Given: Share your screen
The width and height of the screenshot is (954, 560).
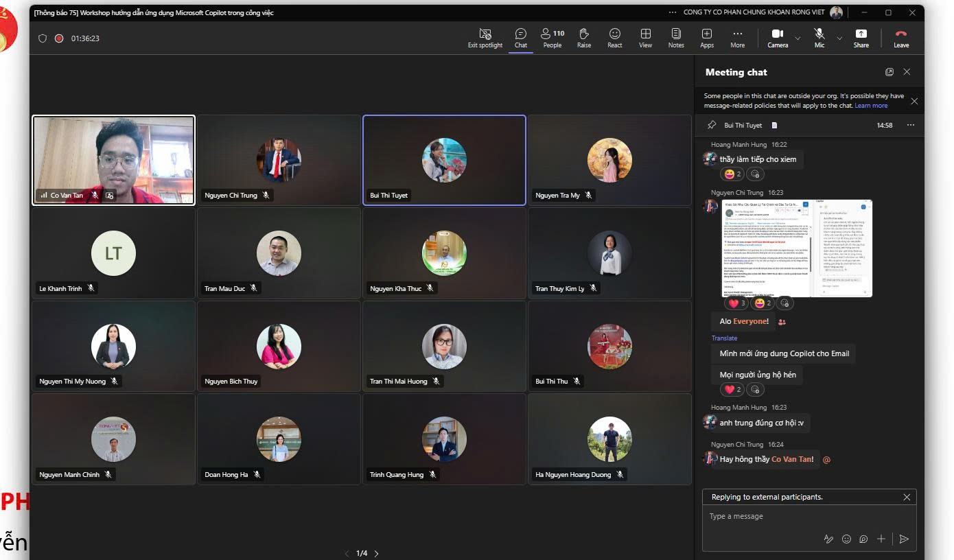Looking at the screenshot, I should pyautogui.click(x=861, y=38).
